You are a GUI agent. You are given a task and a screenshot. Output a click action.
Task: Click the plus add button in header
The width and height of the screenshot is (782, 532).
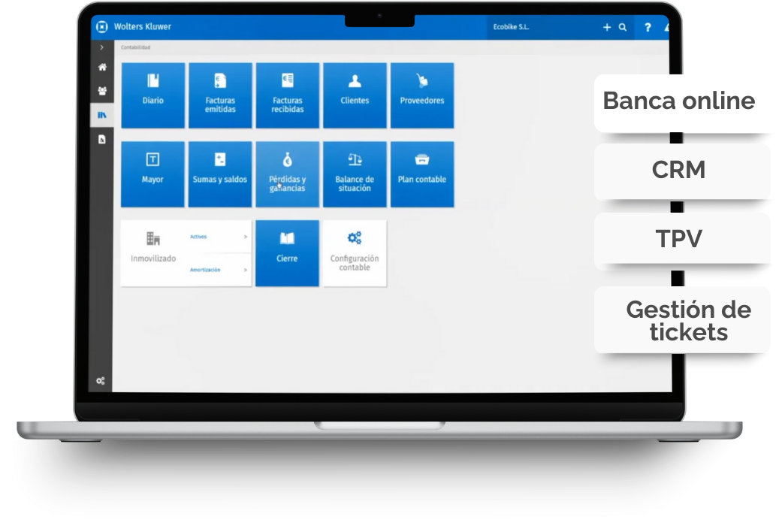607,27
